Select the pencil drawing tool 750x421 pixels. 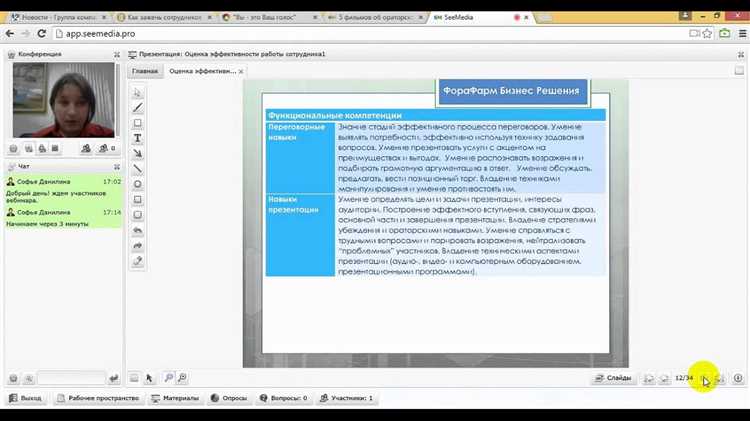[137, 108]
